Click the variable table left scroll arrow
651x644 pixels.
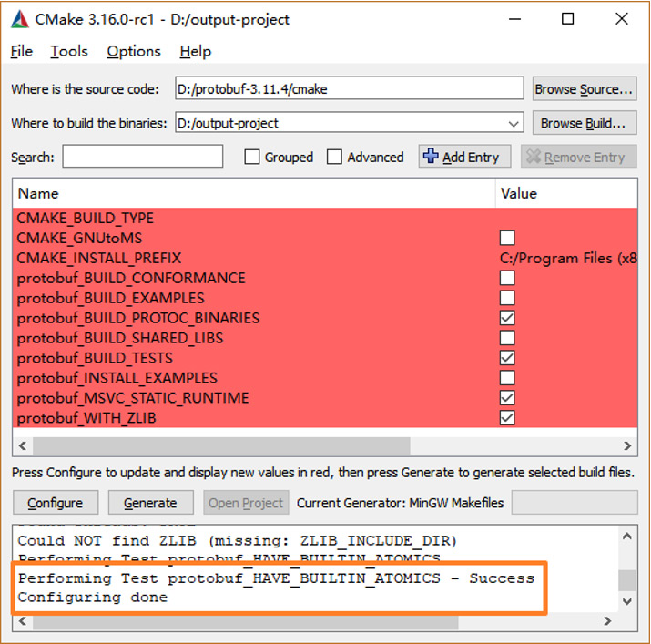tap(22, 445)
